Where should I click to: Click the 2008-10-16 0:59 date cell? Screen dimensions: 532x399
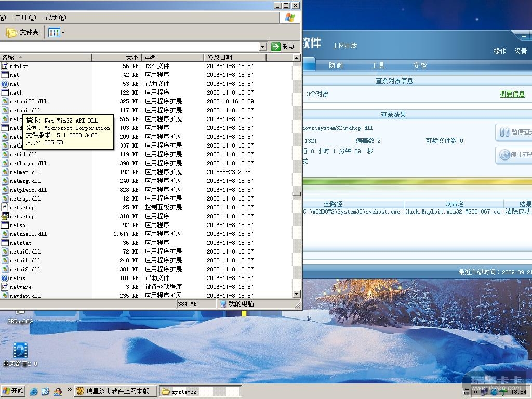[x=230, y=101]
